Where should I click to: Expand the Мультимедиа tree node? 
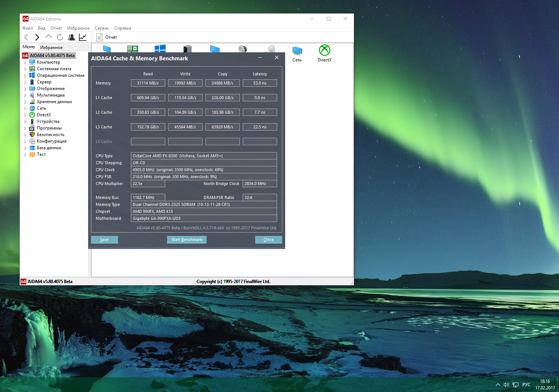coord(25,95)
